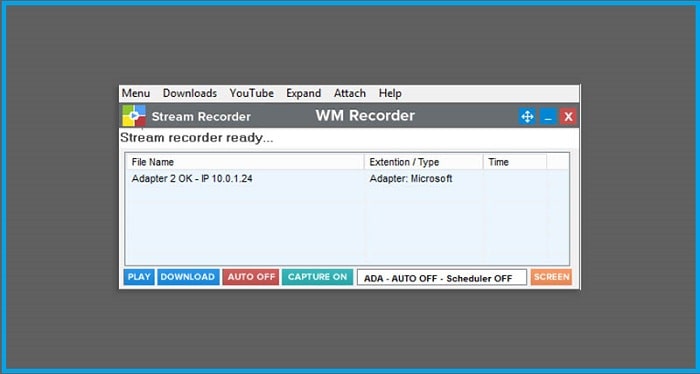This screenshot has width=700, height=374.
Task: Click the Adapter: Microsoft cell
Action: 411,179
